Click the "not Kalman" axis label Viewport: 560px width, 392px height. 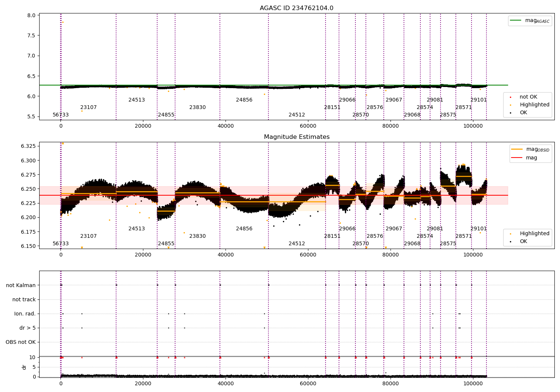21,286
